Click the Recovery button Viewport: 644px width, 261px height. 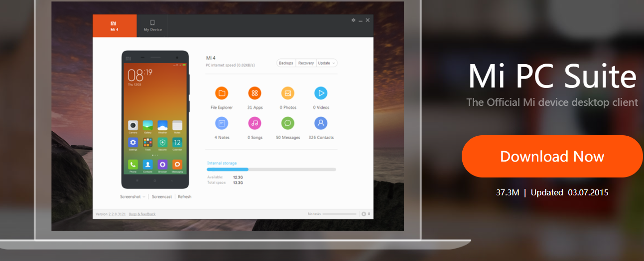[x=306, y=63]
